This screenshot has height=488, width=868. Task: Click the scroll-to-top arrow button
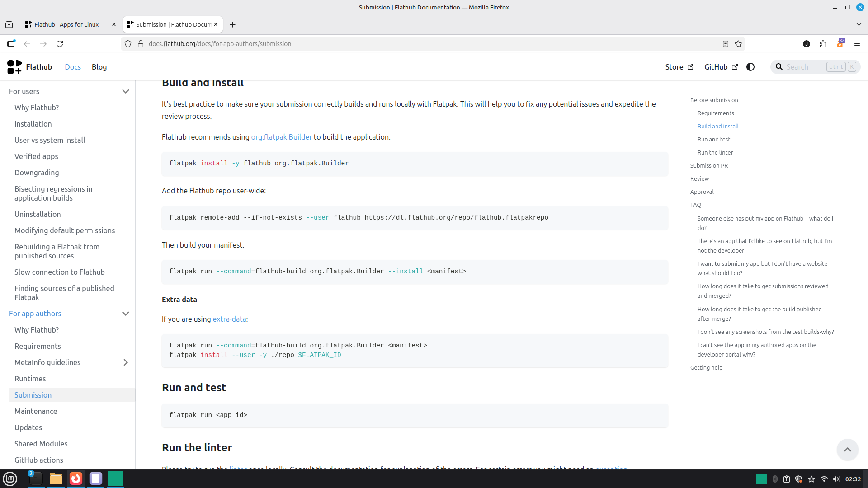[847, 450]
